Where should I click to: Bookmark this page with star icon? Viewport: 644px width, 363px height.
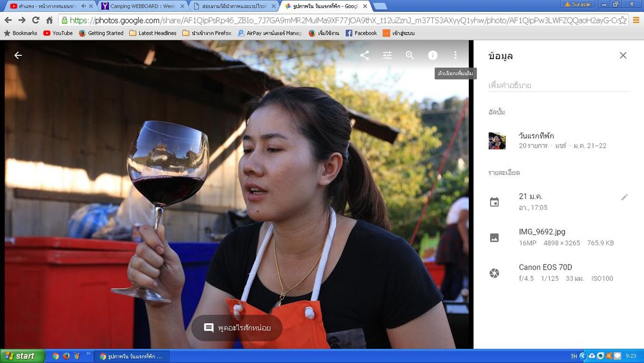tap(622, 20)
